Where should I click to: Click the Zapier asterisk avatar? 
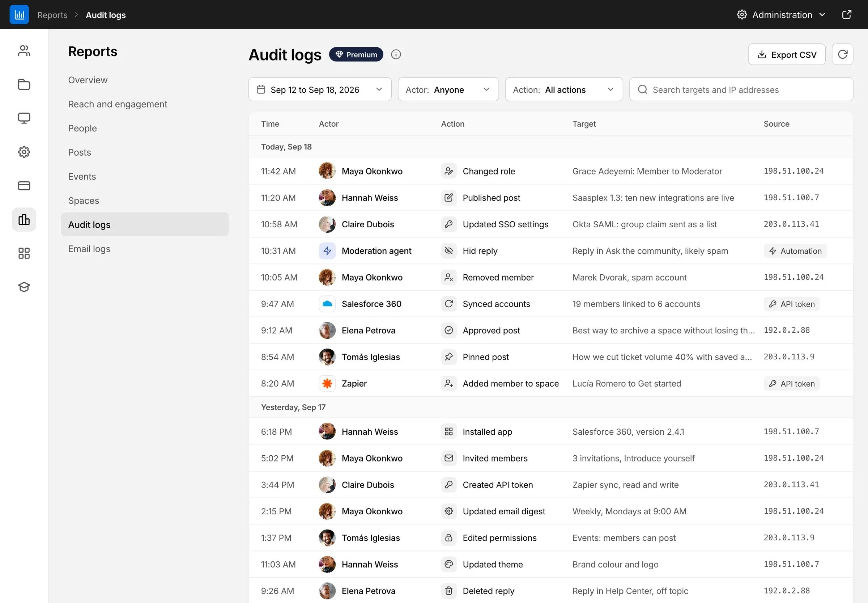(327, 384)
